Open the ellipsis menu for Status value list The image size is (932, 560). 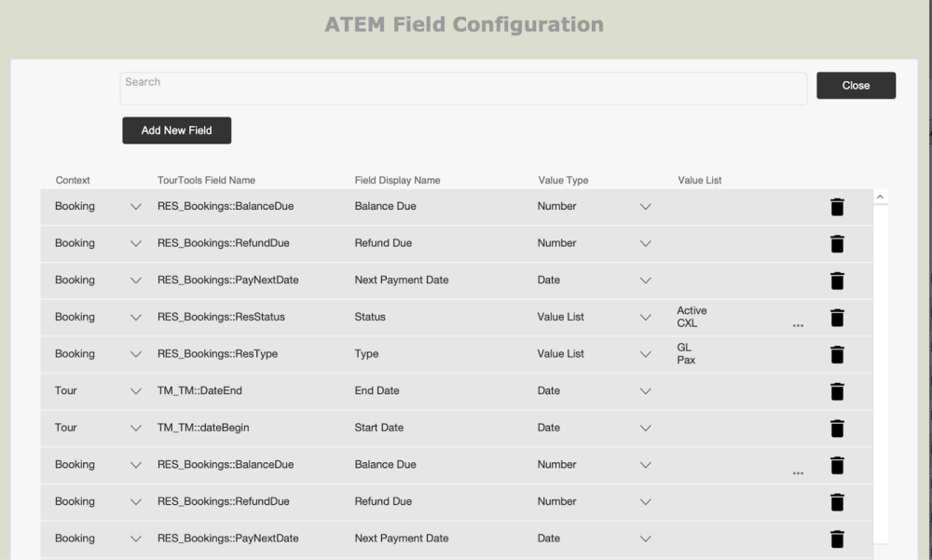[798, 325]
